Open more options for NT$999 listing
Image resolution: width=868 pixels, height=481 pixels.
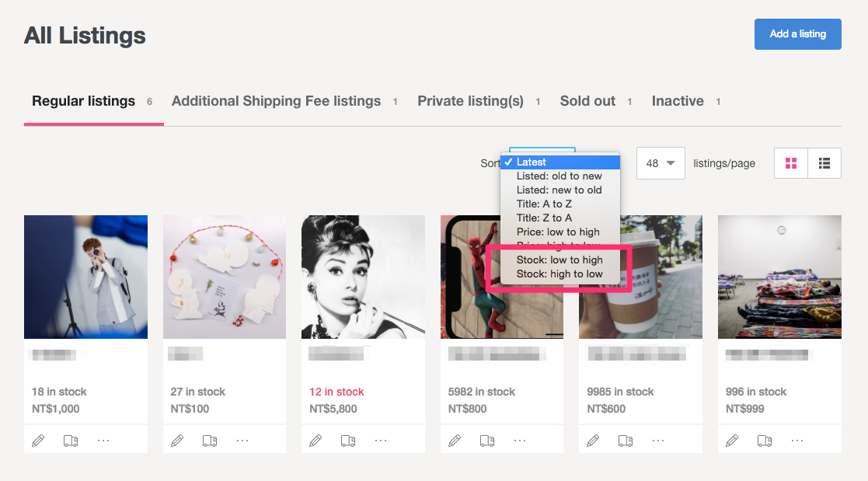click(x=797, y=441)
